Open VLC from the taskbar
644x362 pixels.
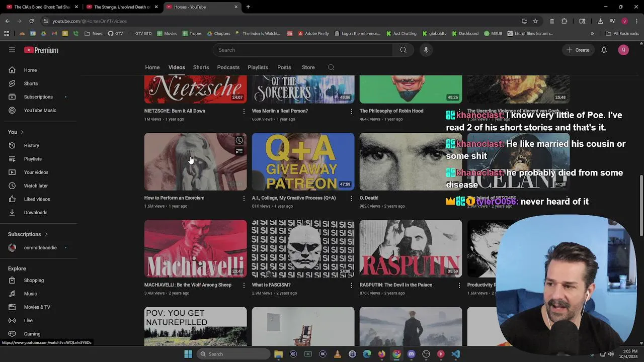(337, 354)
